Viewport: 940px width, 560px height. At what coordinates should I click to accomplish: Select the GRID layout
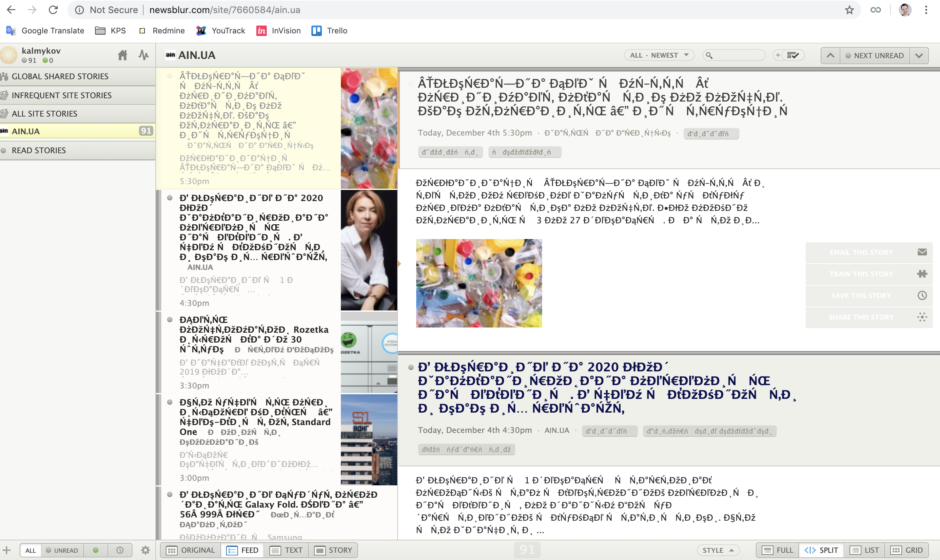(x=906, y=550)
